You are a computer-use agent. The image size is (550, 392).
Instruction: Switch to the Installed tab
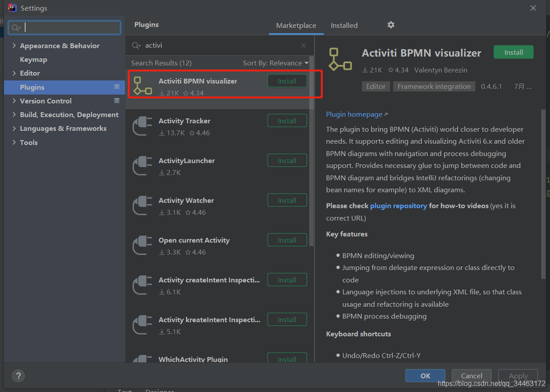pyautogui.click(x=344, y=26)
